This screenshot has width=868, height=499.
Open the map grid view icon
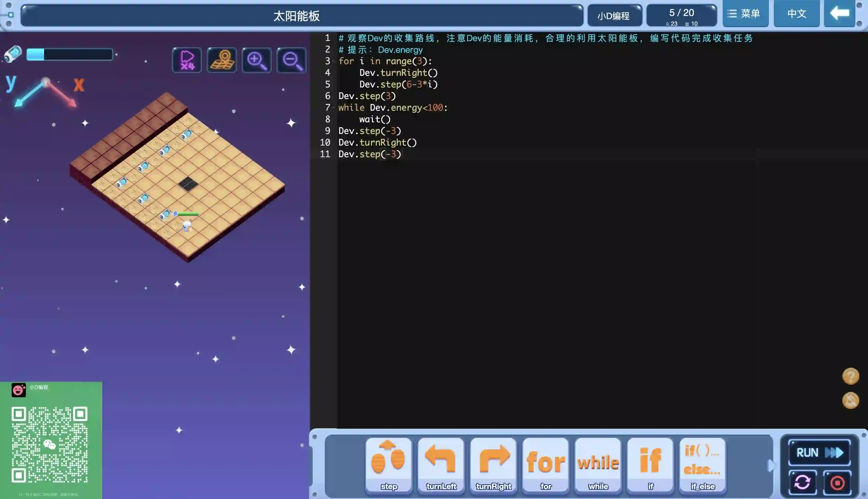[x=222, y=60]
